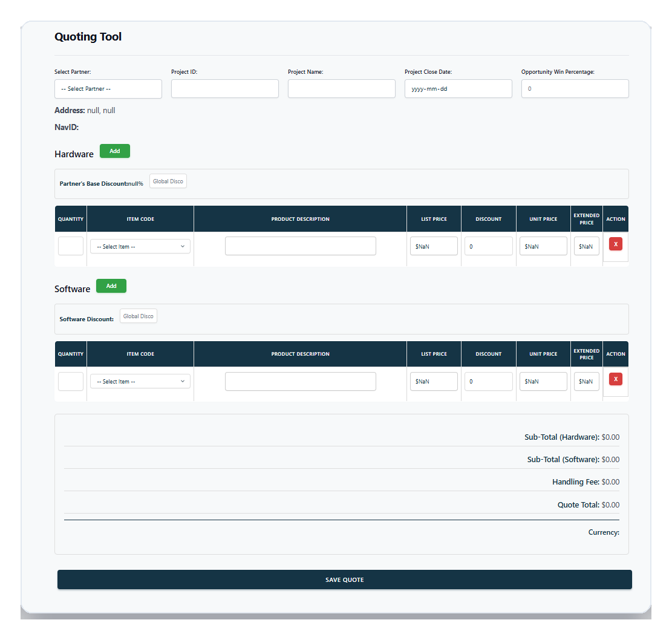Click the hardware Quantity field
Screen dimensions: 672x640
pos(70,246)
